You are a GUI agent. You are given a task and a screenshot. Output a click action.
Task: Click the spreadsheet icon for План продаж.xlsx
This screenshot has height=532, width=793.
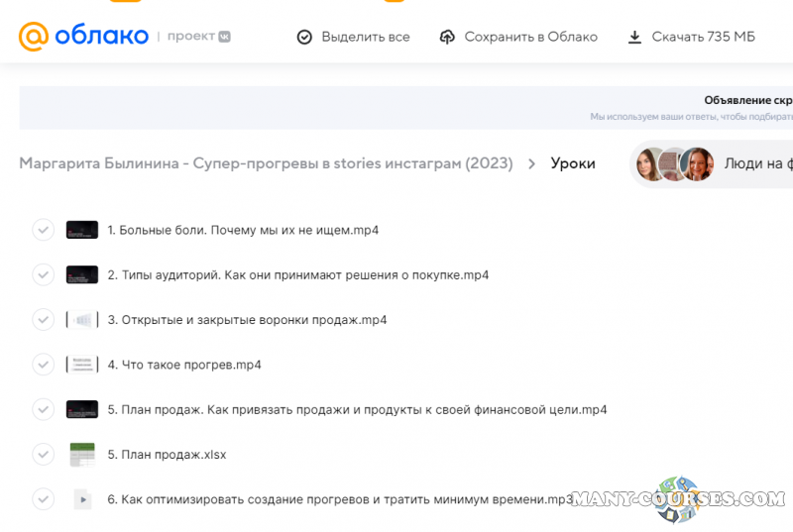[81, 455]
